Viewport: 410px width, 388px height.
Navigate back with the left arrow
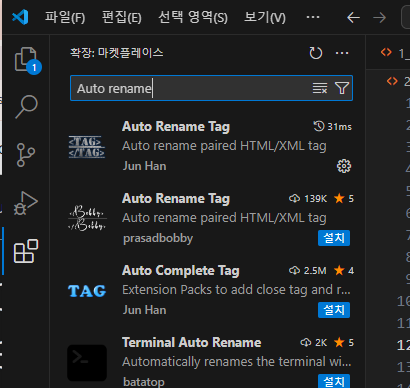pyautogui.click(x=353, y=17)
